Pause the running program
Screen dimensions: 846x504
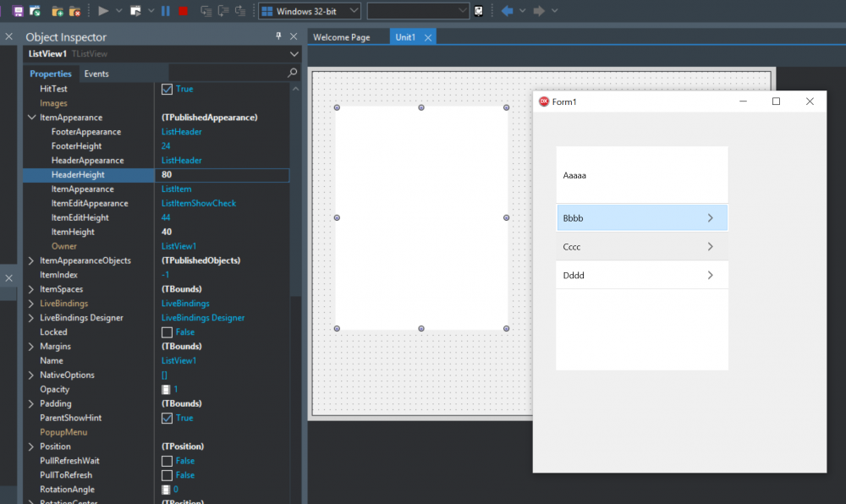point(166,11)
